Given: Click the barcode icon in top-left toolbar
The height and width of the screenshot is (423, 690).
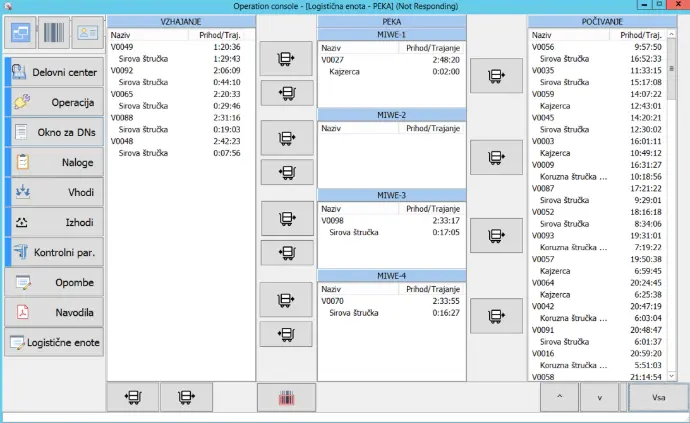Looking at the screenshot, I should (x=55, y=35).
